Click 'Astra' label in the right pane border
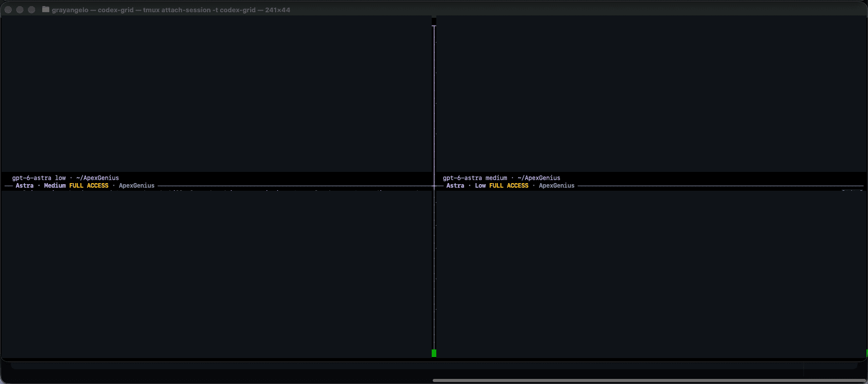The height and width of the screenshot is (384, 868). coord(455,186)
